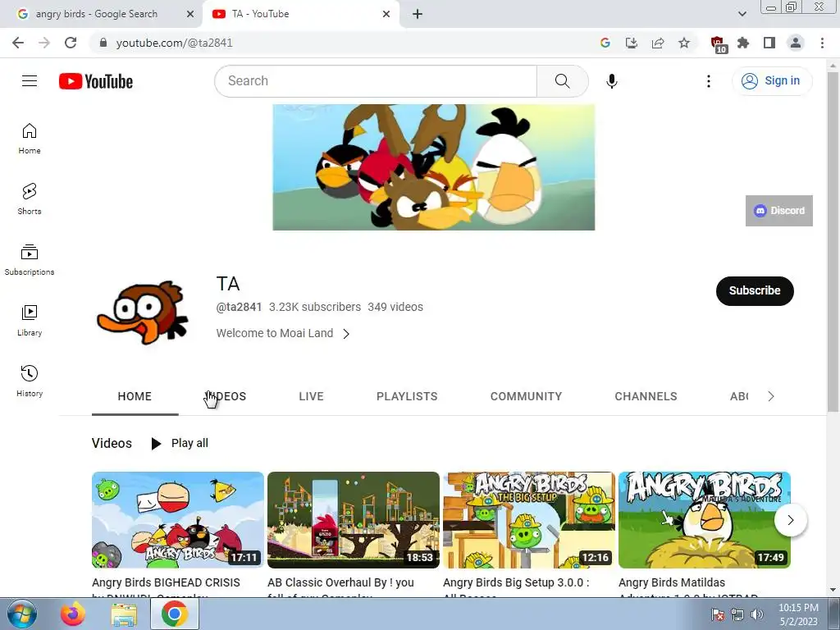Click into the YouTube Search field

(376, 81)
